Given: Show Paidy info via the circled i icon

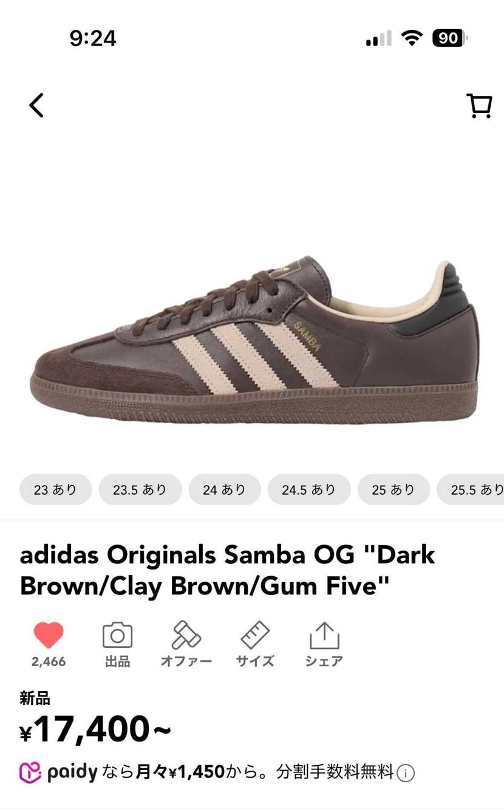Looking at the screenshot, I should pos(406,774).
